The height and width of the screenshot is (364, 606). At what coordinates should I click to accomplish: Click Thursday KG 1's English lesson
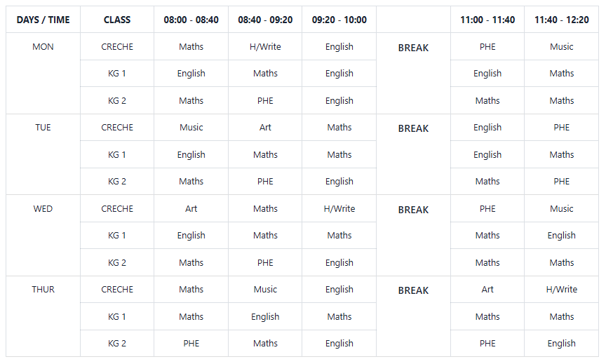point(265,317)
